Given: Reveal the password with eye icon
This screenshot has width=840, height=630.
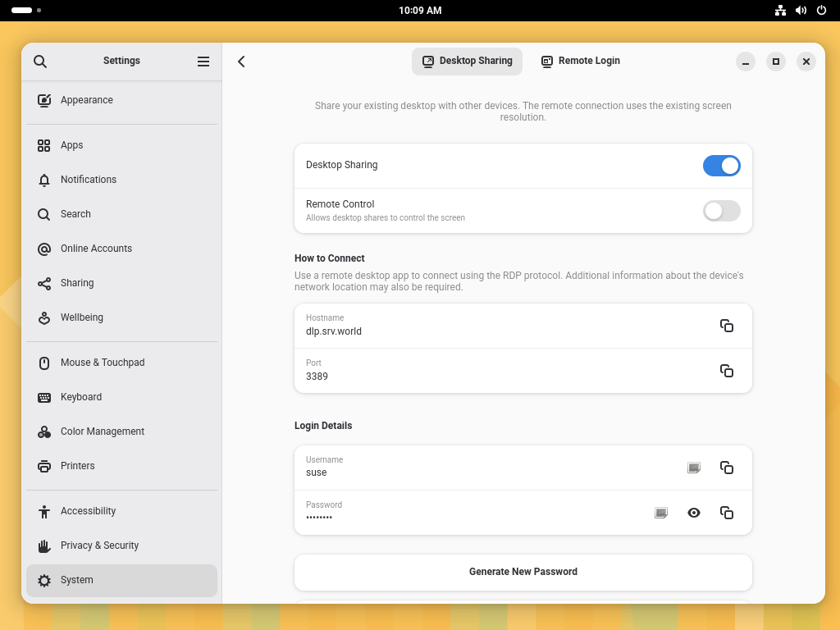Looking at the screenshot, I should 694,513.
